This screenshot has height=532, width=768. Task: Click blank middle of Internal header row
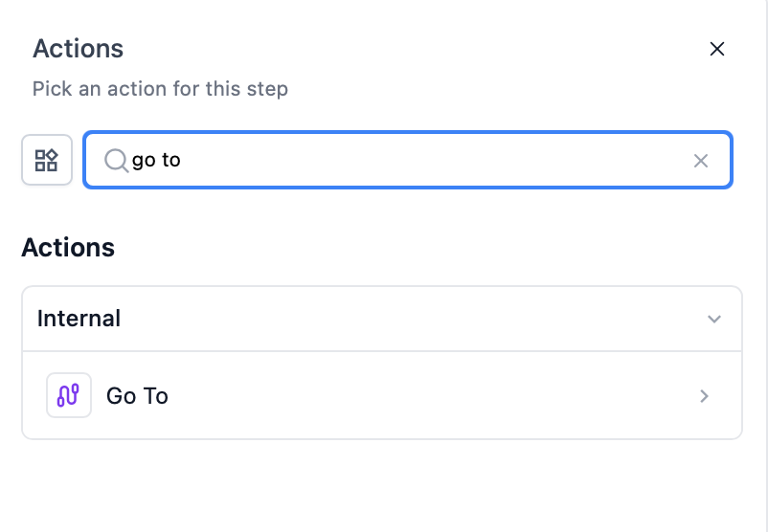402,319
